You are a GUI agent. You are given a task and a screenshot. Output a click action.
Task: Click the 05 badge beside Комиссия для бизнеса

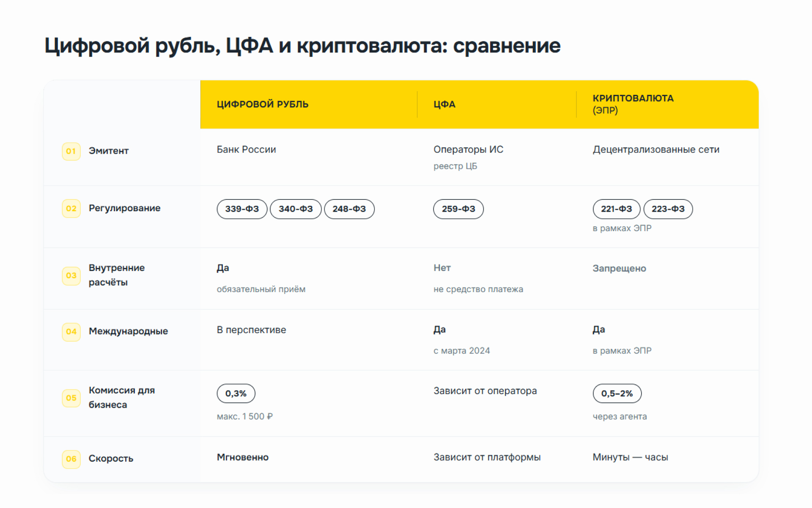(x=71, y=398)
